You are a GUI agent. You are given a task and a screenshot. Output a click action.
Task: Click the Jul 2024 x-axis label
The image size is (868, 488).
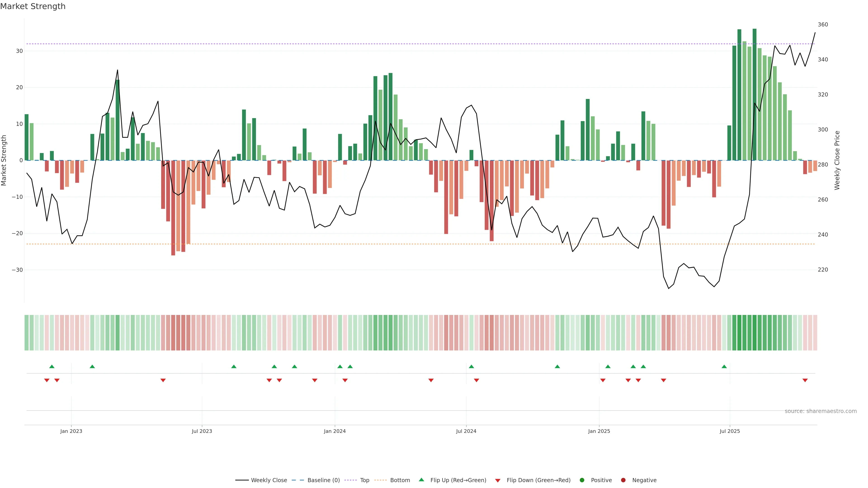coord(466,431)
